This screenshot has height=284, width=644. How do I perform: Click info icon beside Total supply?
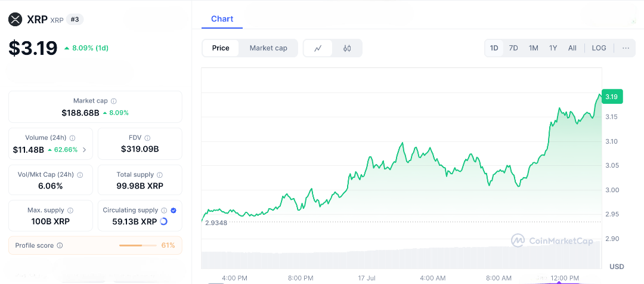coord(160,175)
